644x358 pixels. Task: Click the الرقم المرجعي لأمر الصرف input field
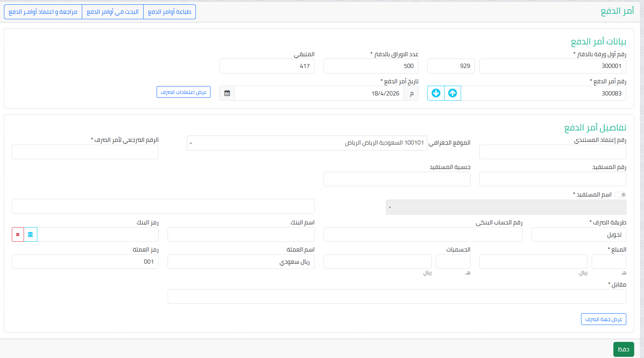tap(85, 152)
